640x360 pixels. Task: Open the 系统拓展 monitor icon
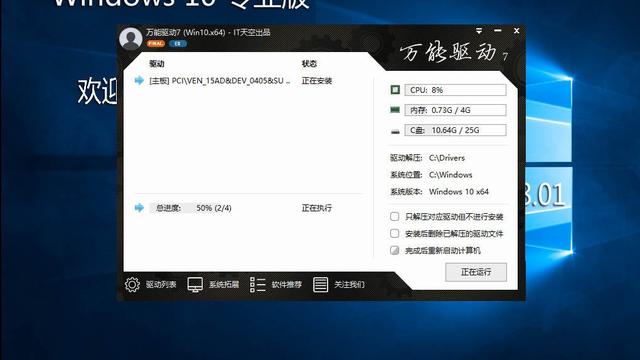pyautogui.click(x=195, y=284)
